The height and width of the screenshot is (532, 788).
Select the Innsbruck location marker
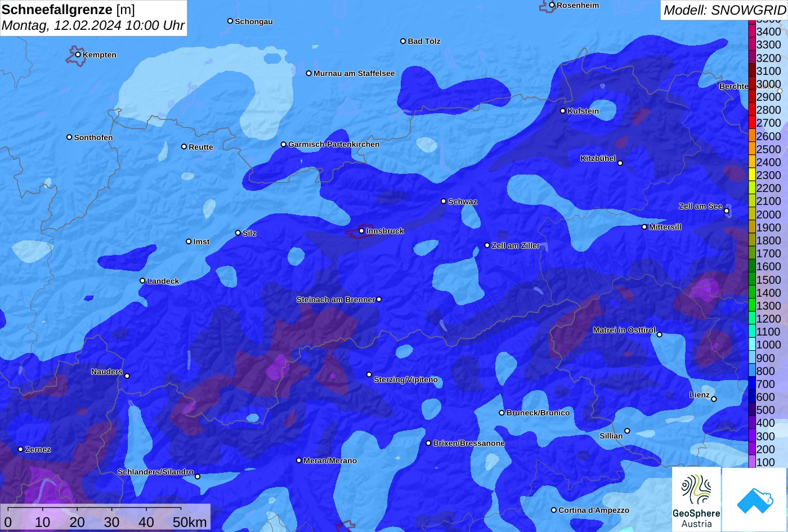(361, 231)
